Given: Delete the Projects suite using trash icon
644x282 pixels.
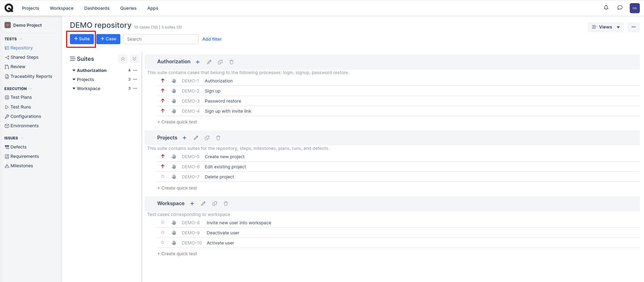Looking at the screenshot, I should point(218,138).
